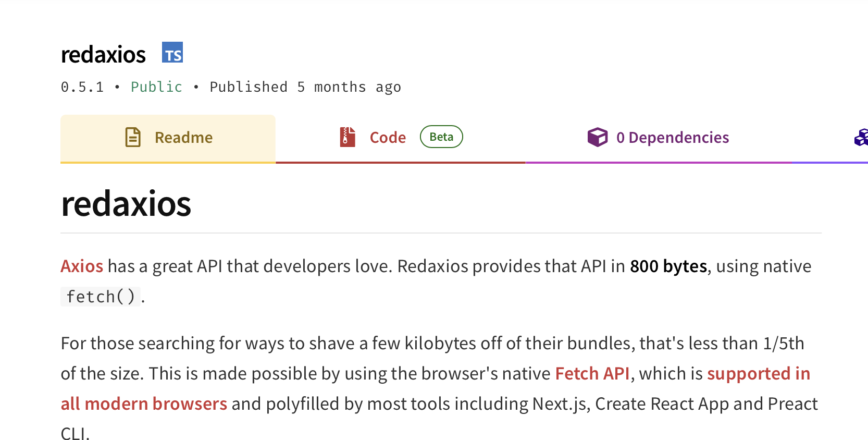The image size is (868, 440).
Task: Click the 'Published 5 months ago' text
Action: [305, 87]
